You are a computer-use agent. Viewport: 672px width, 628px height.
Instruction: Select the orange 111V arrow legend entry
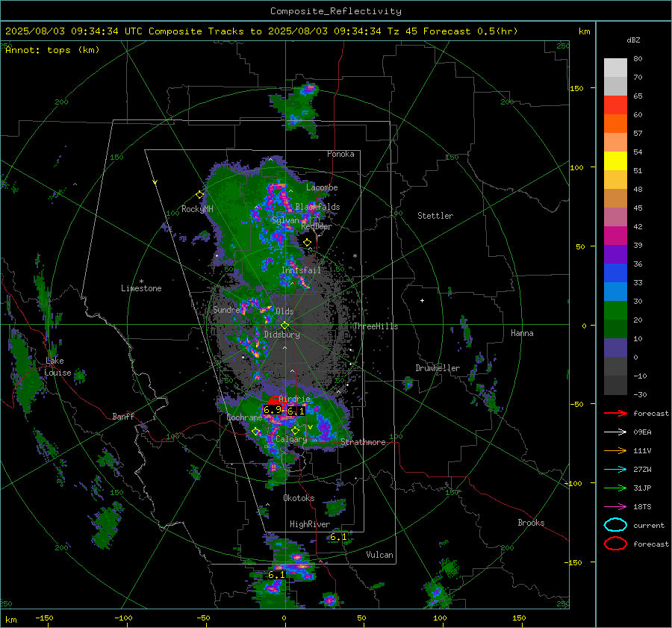click(x=615, y=450)
